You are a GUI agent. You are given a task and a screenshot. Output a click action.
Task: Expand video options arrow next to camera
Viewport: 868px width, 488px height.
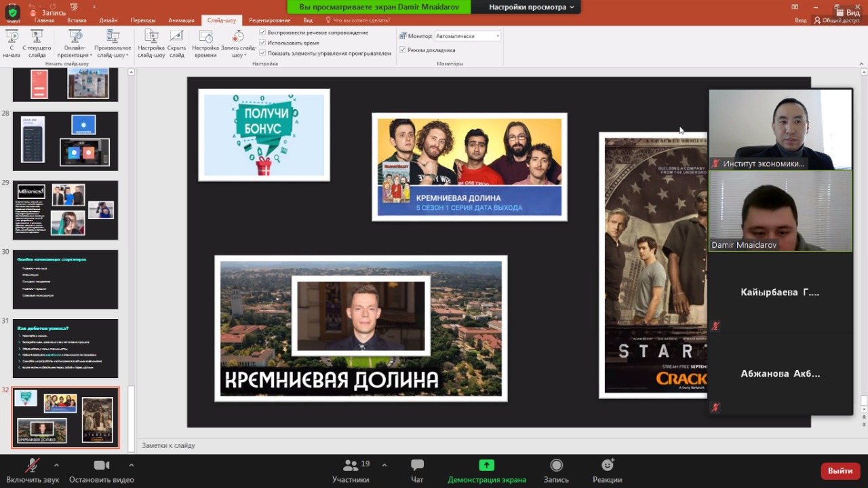click(131, 465)
